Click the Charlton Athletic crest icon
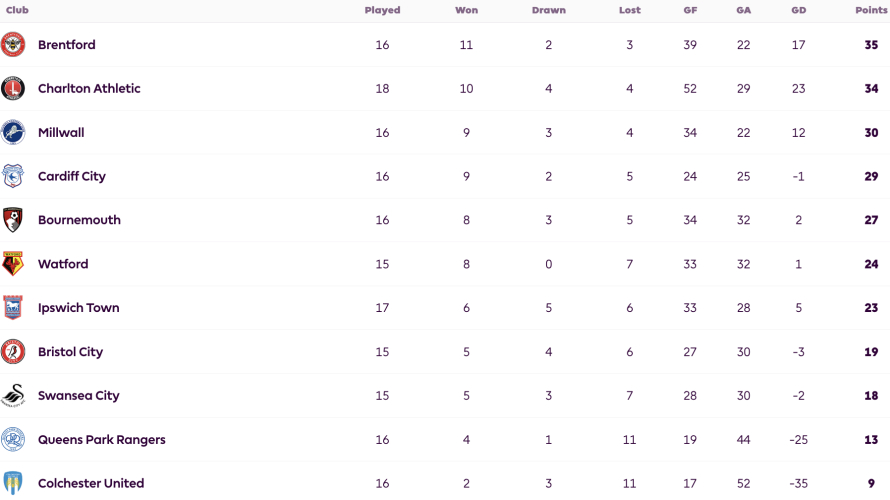Screen dimensions: 890x500 pos(12,89)
